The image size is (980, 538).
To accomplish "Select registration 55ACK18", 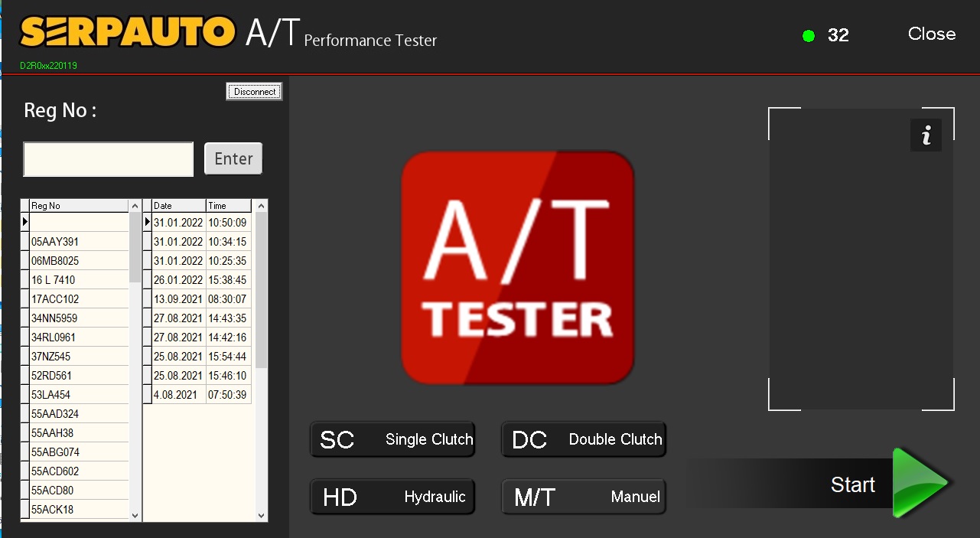I will click(79, 510).
